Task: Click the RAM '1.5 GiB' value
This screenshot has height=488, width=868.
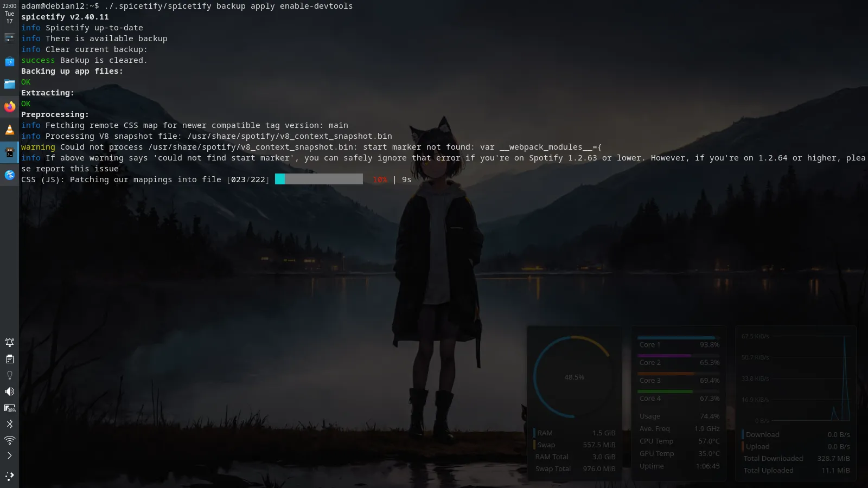Action: coord(604,433)
